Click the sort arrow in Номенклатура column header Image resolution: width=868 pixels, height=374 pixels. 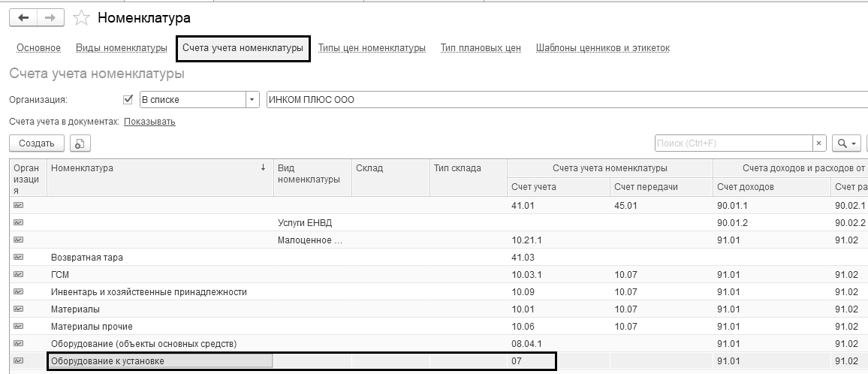[263, 168]
